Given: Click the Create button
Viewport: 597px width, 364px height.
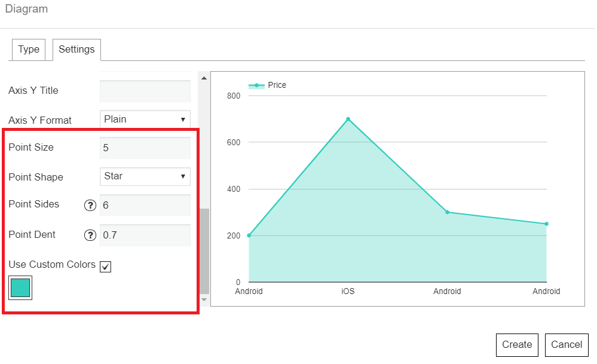Looking at the screenshot, I should pos(517,345).
